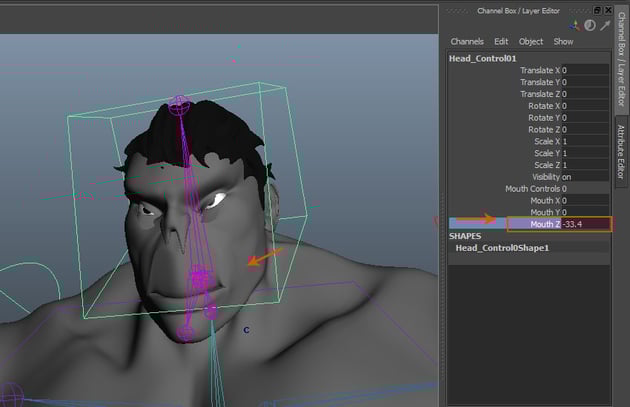Select the character's white eye
Viewport: 630px width, 407px height.
click(215, 200)
